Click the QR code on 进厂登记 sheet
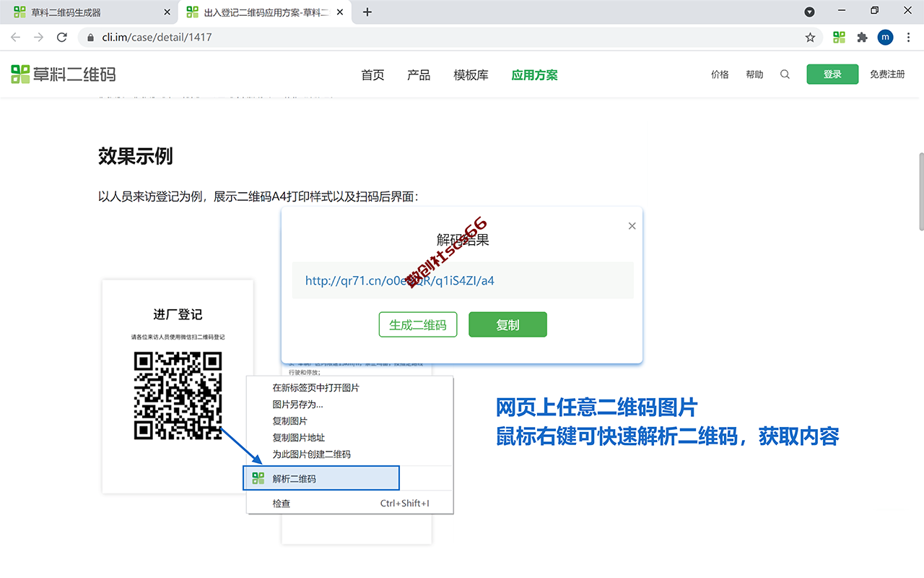Viewport: 924px width, 578px height. click(178, 396)
